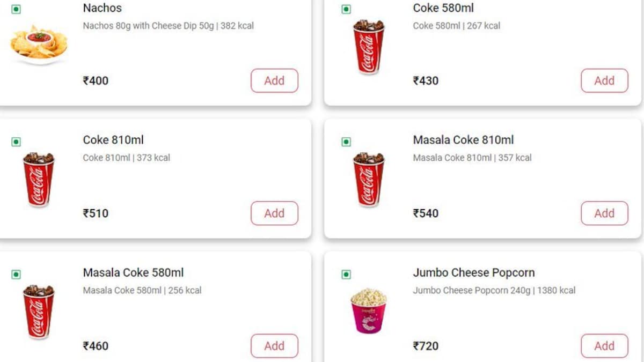This screenshot has width=644, height=362.
Task: Click the veg badge beside Jumbo Cheese Popcorn
Action: 345,273
